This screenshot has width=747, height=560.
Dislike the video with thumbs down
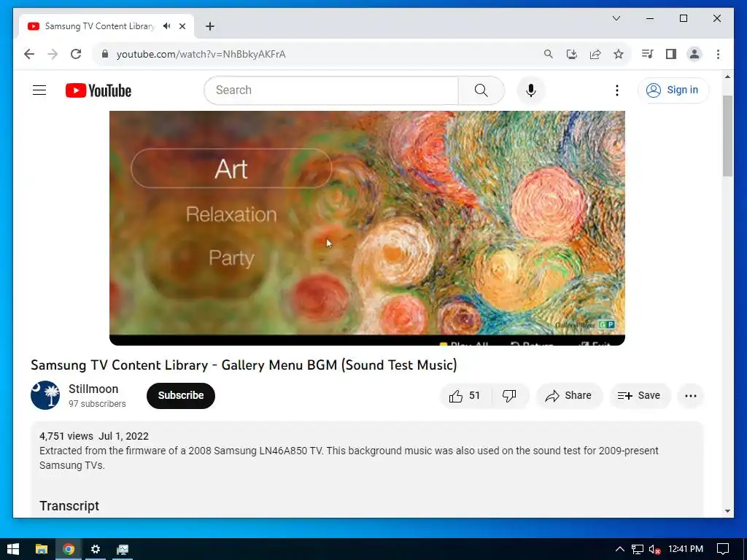coord(509,396)
